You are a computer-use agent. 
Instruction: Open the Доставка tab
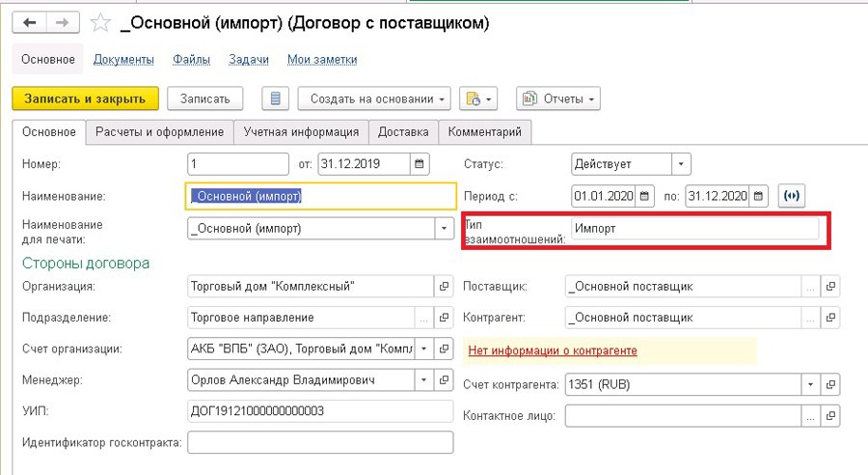point(403,131)
